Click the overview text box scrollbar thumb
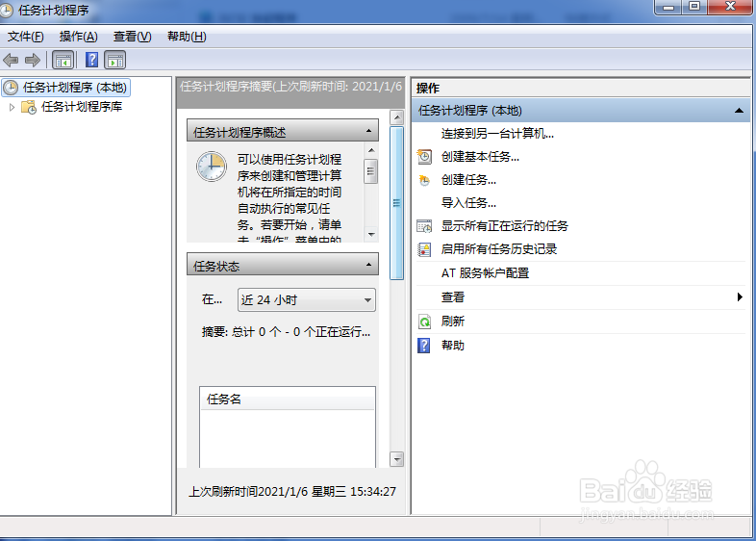 tap(370, 171)
